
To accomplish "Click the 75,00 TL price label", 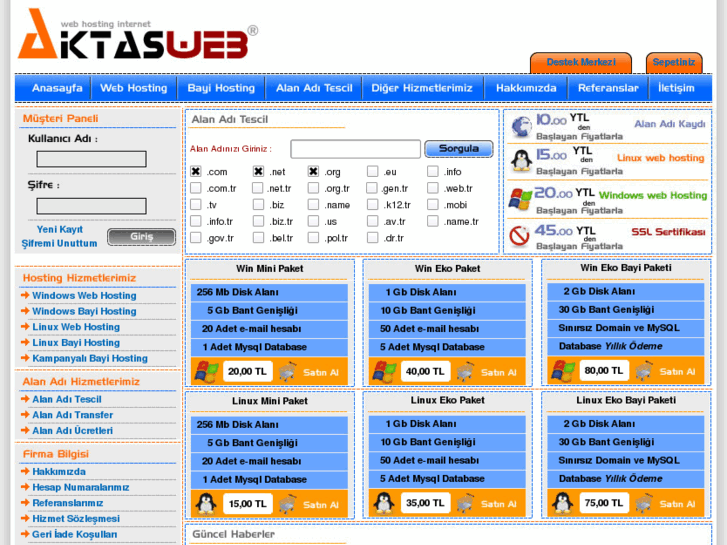I will tap(604, 503).
